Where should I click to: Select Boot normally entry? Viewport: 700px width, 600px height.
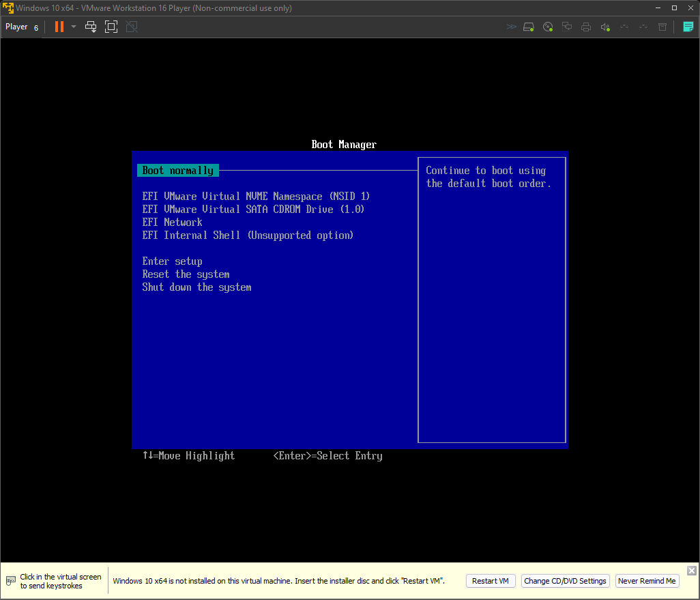[178, 171]
